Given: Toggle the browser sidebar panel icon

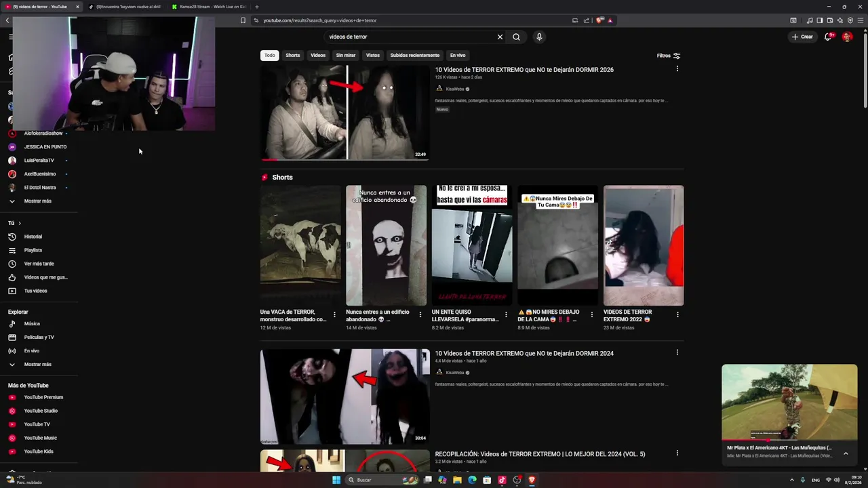Looking at the screenshot, I should [x=819, y=20].
